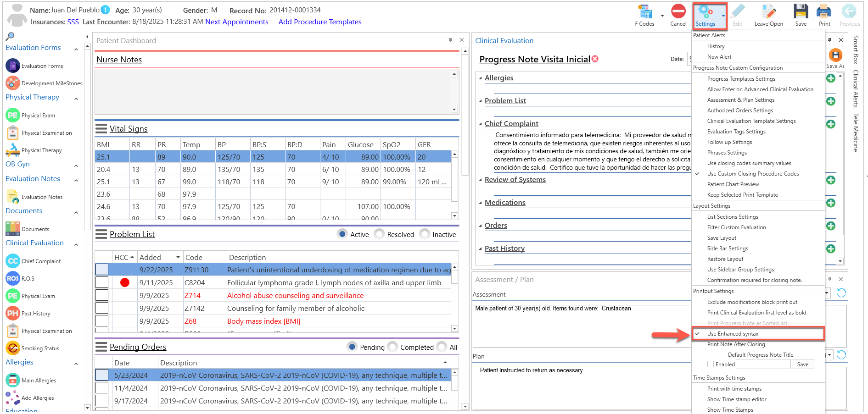The width and height of the screenshot is (868, 414).
Task: Collapse the Chief Complaint section triangle
Action: click(x=480, y=124)
